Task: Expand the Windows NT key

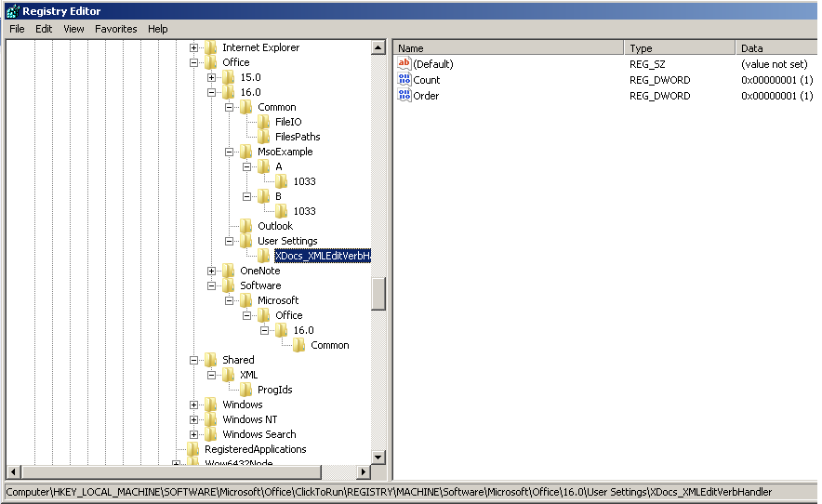Action: [x=193, y=420]
